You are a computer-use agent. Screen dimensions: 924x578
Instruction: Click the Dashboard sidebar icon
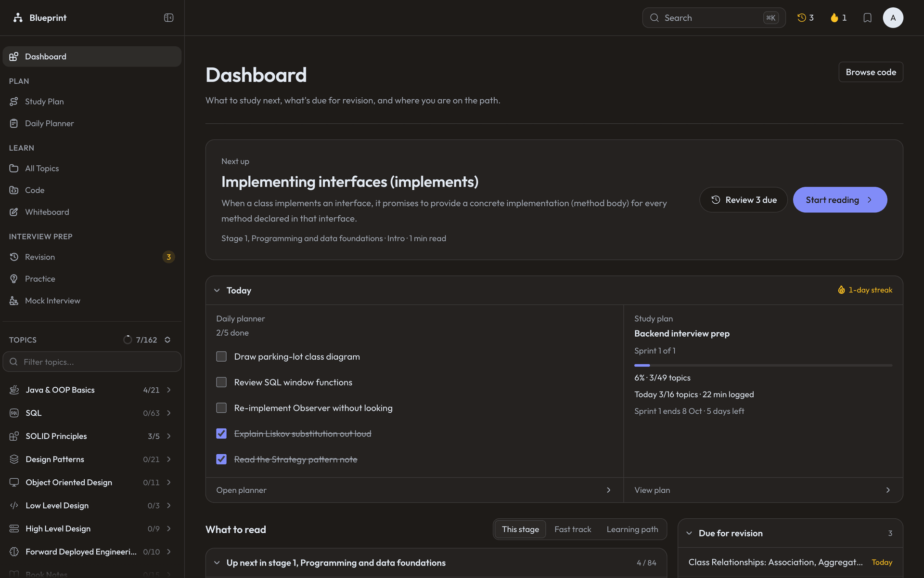(x=14, y=57)
